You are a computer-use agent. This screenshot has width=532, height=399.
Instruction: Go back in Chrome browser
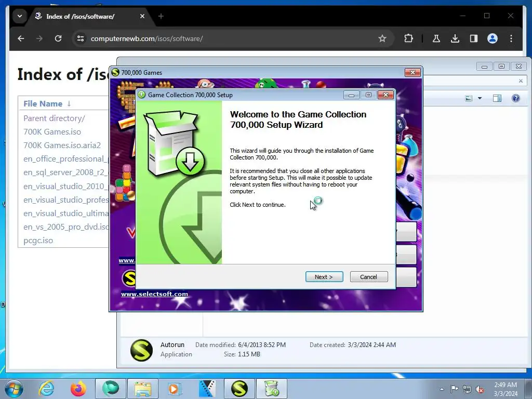coord(21,38)
